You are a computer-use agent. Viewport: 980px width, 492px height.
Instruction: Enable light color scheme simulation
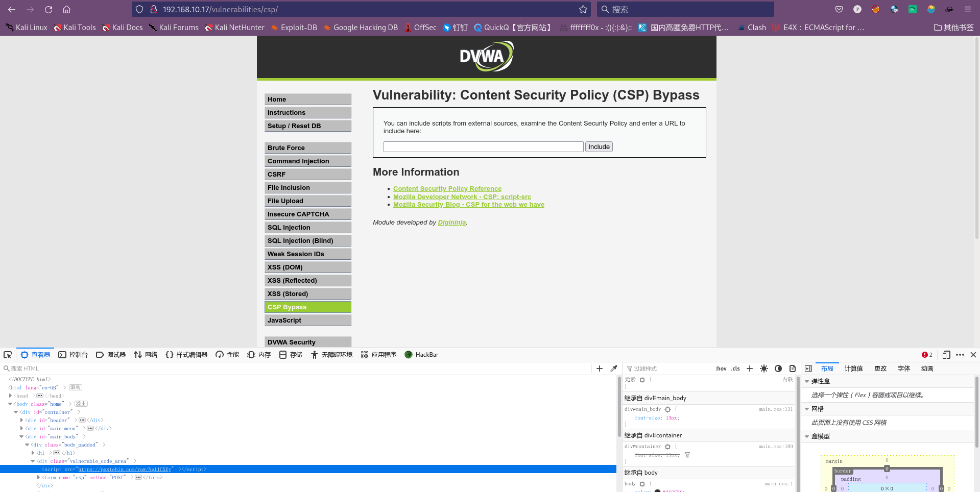(x=764, y=368)
